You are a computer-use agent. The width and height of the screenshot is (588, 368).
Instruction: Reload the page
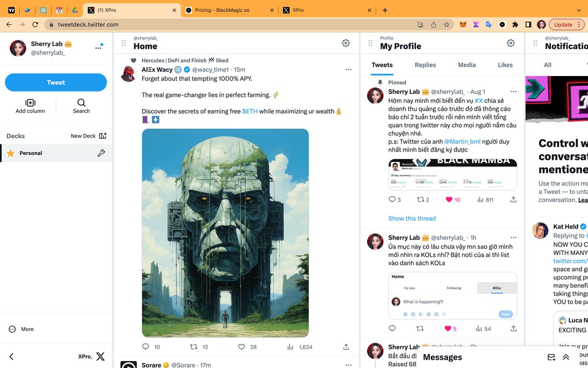coord(35,25)
